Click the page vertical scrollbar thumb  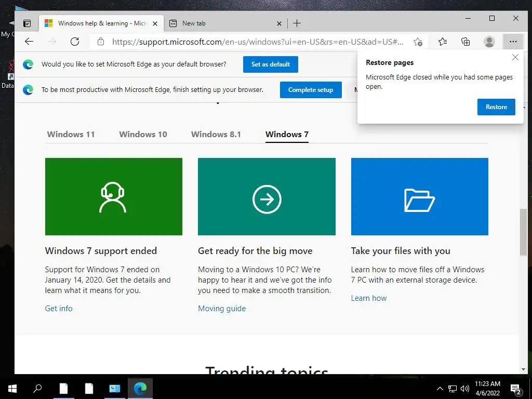pyautogui.click(x=523, y=232)
